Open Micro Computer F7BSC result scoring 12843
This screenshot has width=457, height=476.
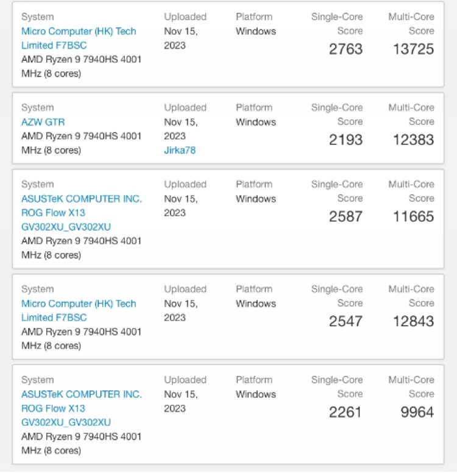pos(79,310)
